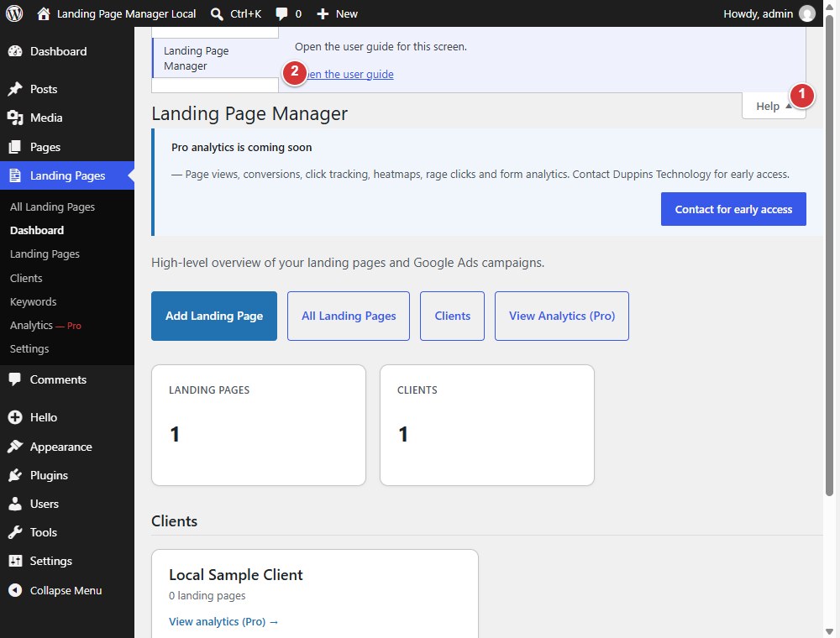This screenshot has height=638, width=840.
Task: Open Users menu item
Action: point(67,504)
